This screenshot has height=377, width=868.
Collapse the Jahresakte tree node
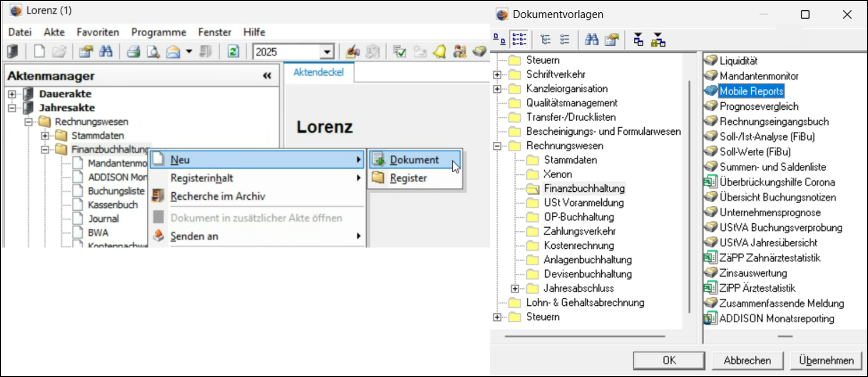[x=12, y=108]
